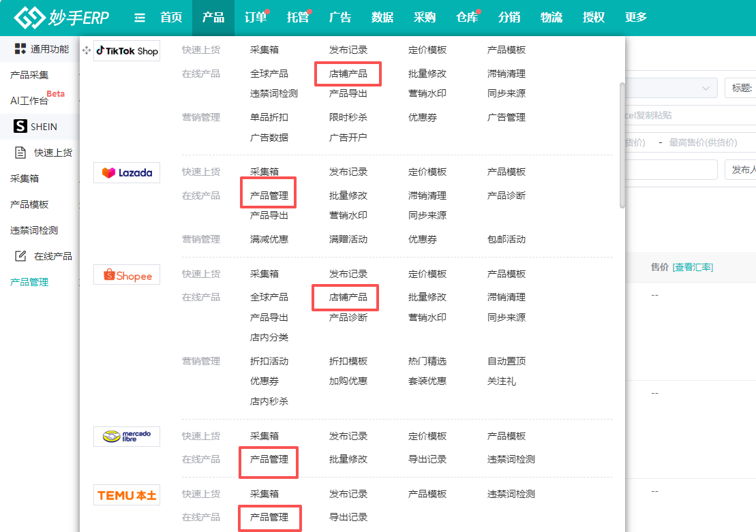Screen dimensions: 756x532
Task: Open 自动置顶 under Shopee marketing
Action: (x=506, y=361)
